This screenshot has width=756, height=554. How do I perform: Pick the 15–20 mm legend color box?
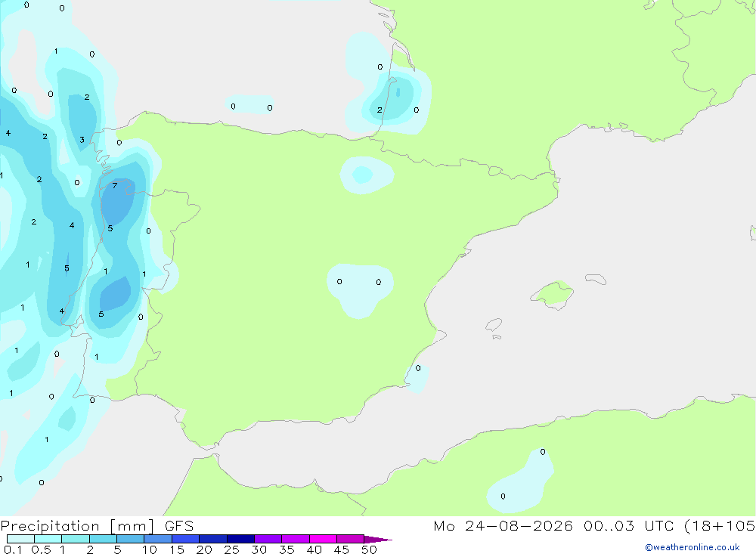coord(186,539)
